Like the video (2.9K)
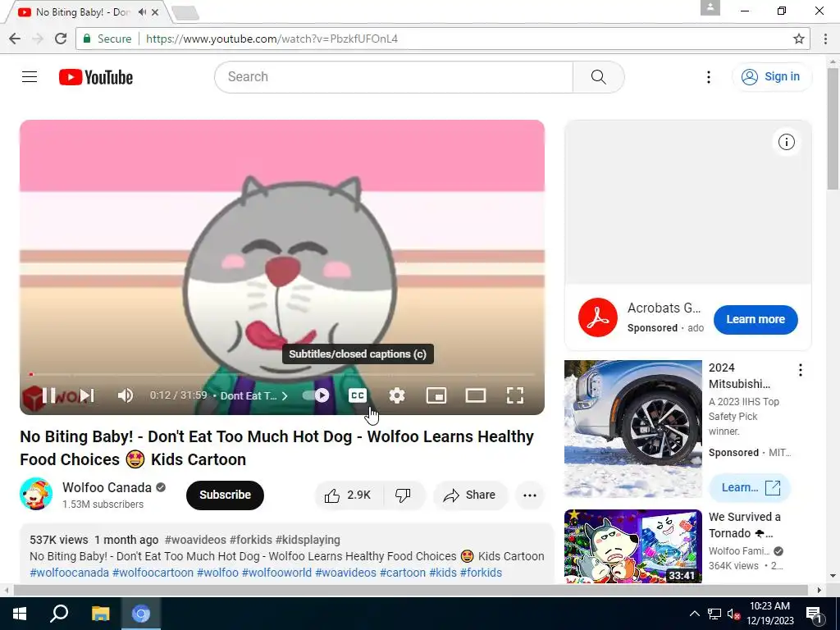 coord(348,495)
